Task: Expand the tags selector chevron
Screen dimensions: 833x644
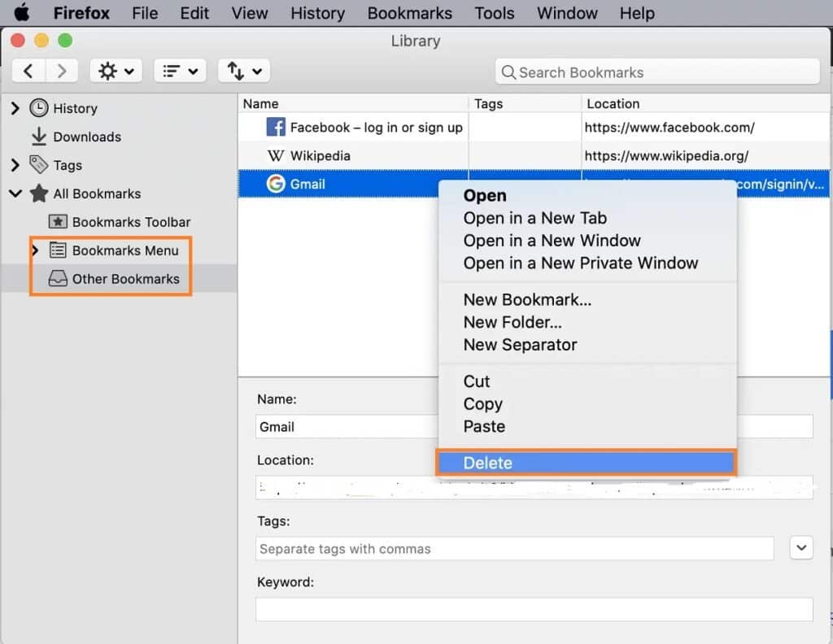Action: [801, 548]
